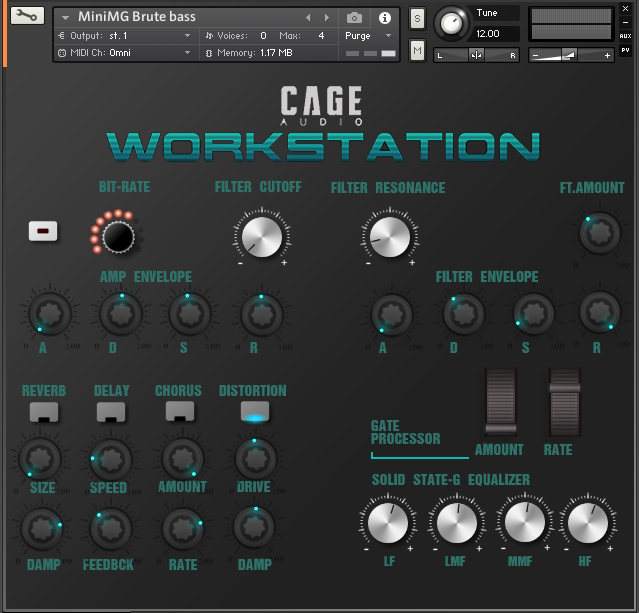Click the Bit-Rate black knob
The image size is (639, 613).
[x=118, y=237]
